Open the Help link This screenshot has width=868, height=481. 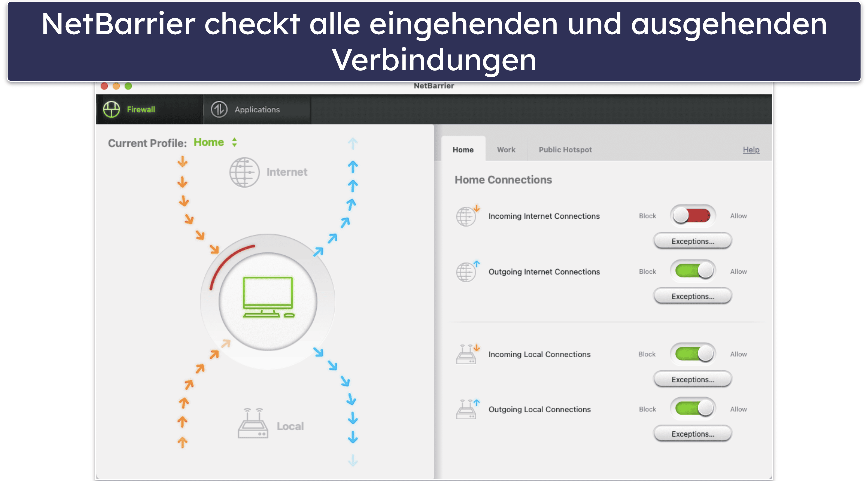(x=751, y=150)
